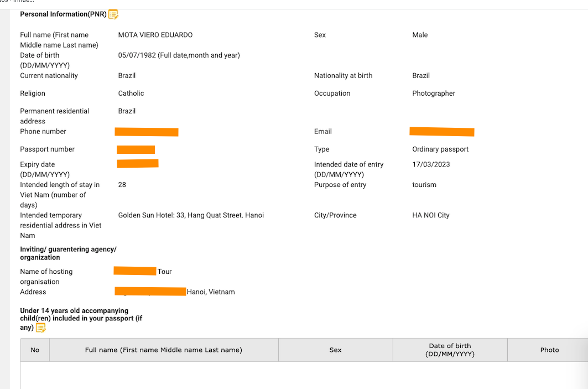The width and height of the screenshot is (588, 389).
Task: Click the Personal Information(PNR) heading
Action: coord(64,14)
